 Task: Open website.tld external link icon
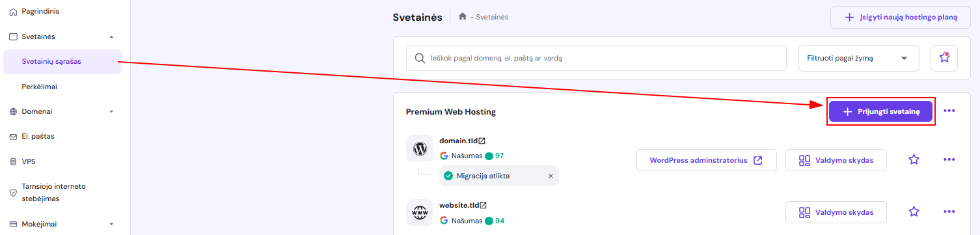click(x=483, y=205)
